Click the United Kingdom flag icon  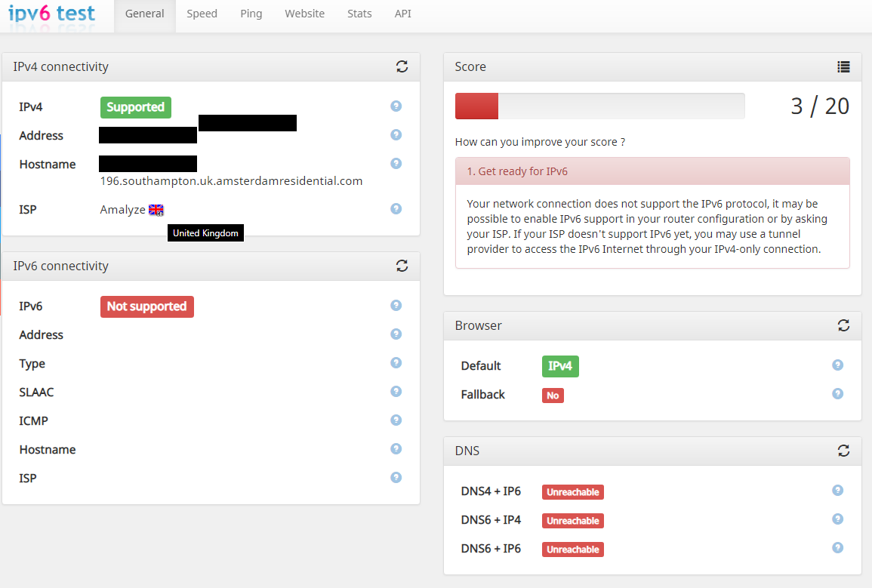(156, 210)
